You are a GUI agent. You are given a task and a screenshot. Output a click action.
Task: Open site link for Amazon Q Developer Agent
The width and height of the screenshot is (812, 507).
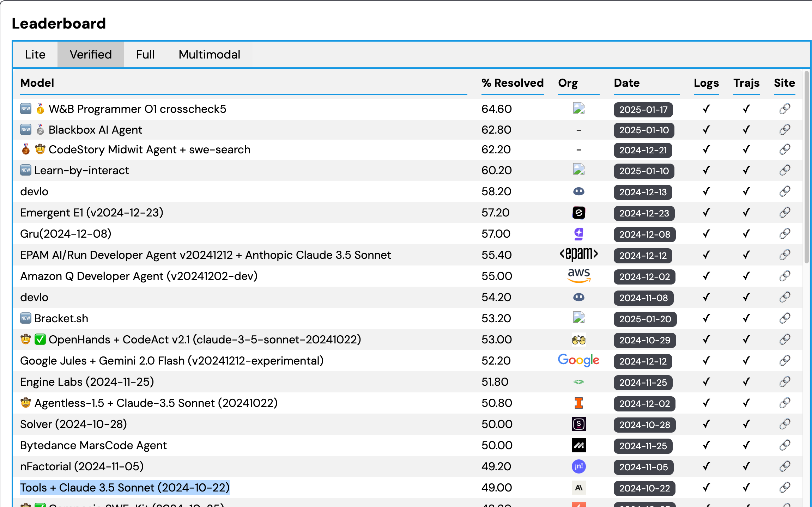(x=784, y=276)
